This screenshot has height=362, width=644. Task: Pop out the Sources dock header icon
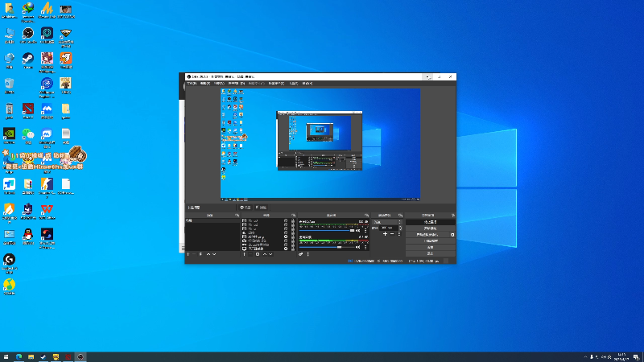tap(293, 216)
